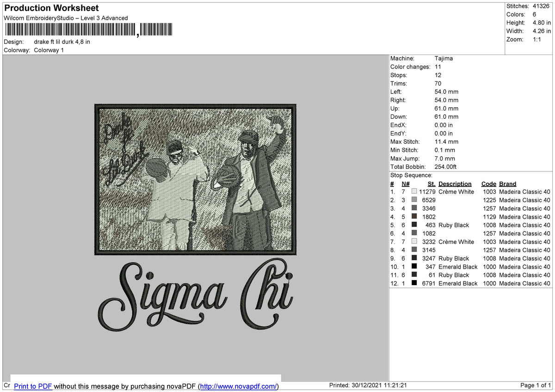Viewport: 555px width, 392px height.
Task: Click the Page 1 of 1 indicator
Action: tap(536, 385)
